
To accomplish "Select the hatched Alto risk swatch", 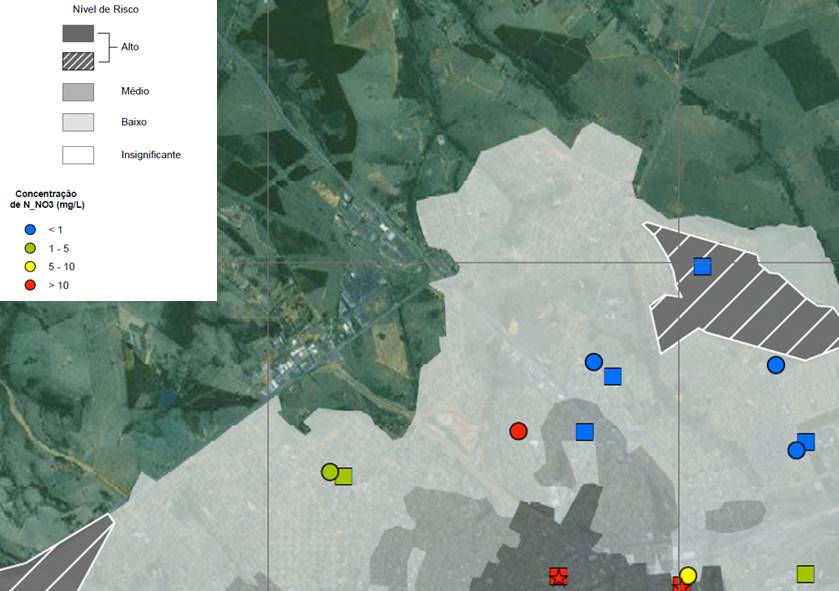I will (x=78, y=59).
